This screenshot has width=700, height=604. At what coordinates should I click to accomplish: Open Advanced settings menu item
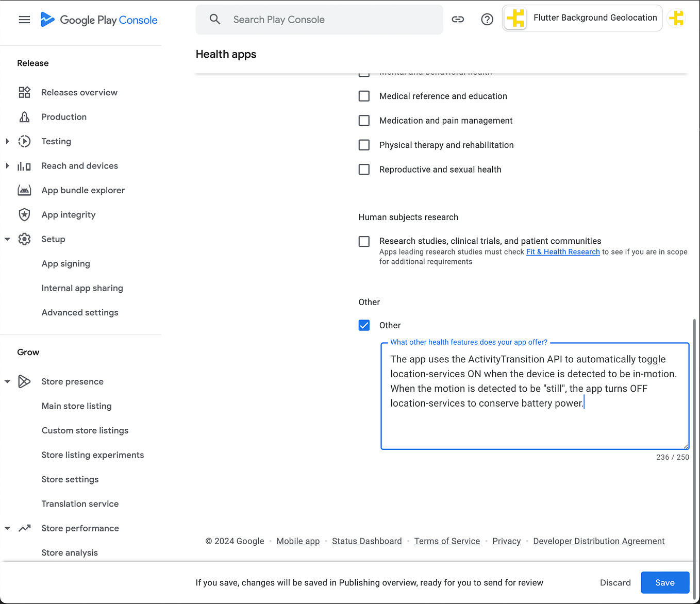80,312
